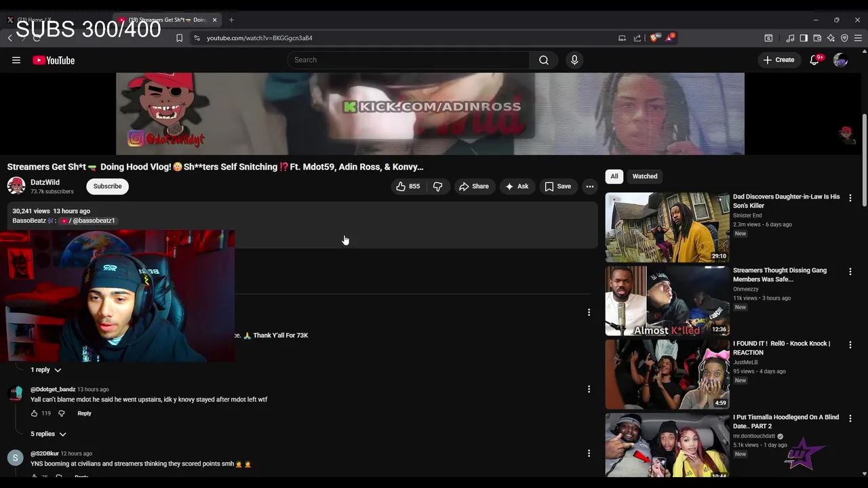Open the browser music playlist icon
Screen dimensions: 868x488
click(790, 38)
